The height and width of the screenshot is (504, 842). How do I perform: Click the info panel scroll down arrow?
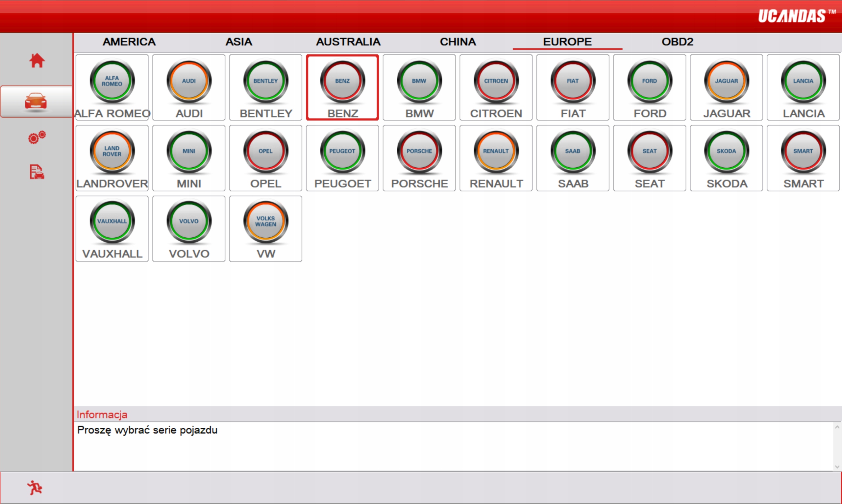(x=837, y=467)
